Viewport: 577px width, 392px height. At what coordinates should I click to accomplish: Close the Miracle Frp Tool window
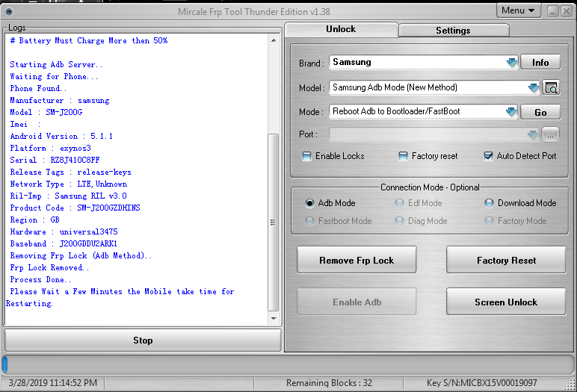(566, 11)
